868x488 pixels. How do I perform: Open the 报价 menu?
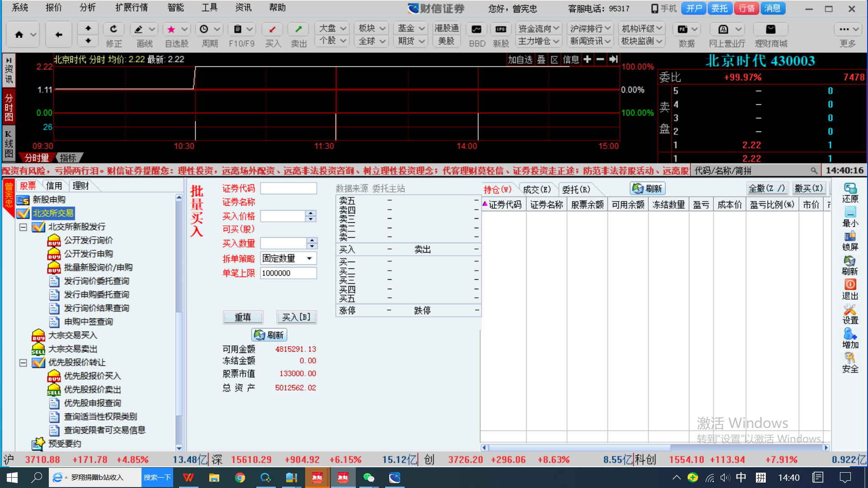click(x=54, y=8)
